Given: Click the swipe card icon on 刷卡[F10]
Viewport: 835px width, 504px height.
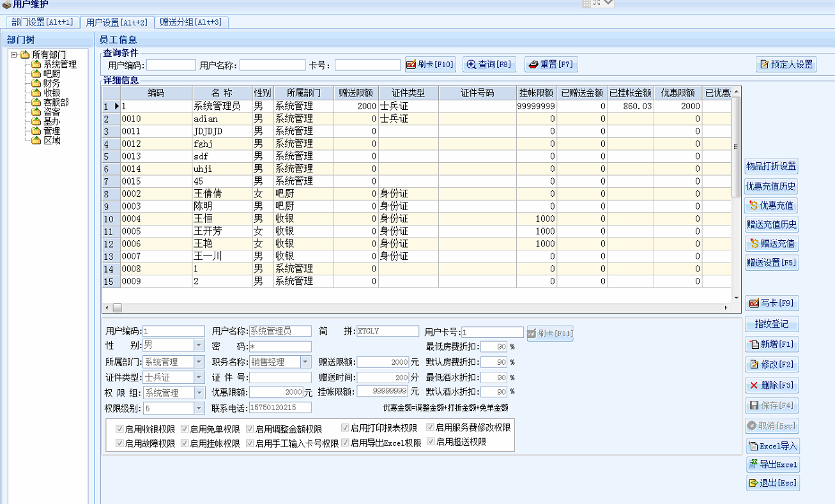Looking at the screenshot, I should pyautogui.click(x=412, y=65).
